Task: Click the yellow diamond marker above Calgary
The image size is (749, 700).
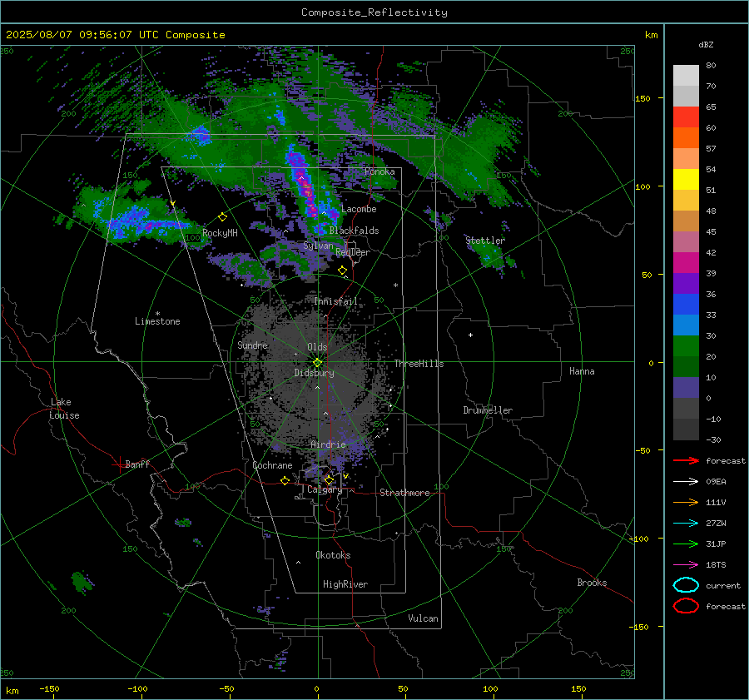Action: (x=329, y=479)
